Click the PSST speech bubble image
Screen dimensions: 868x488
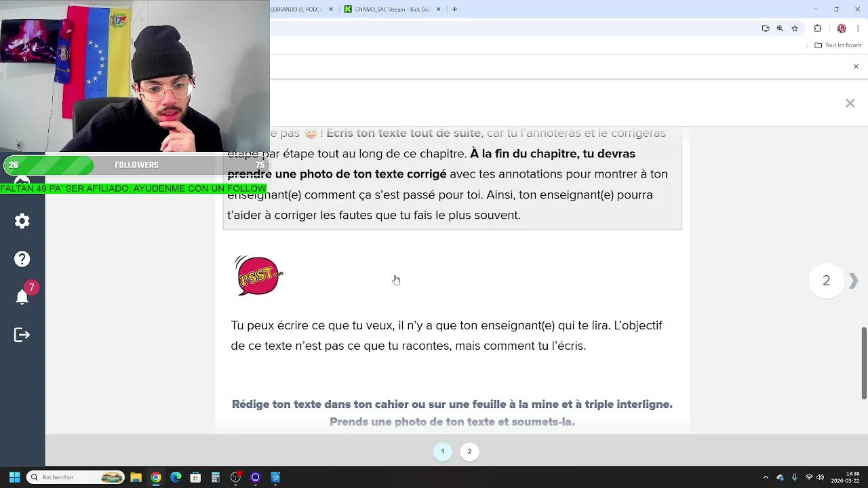258,275
